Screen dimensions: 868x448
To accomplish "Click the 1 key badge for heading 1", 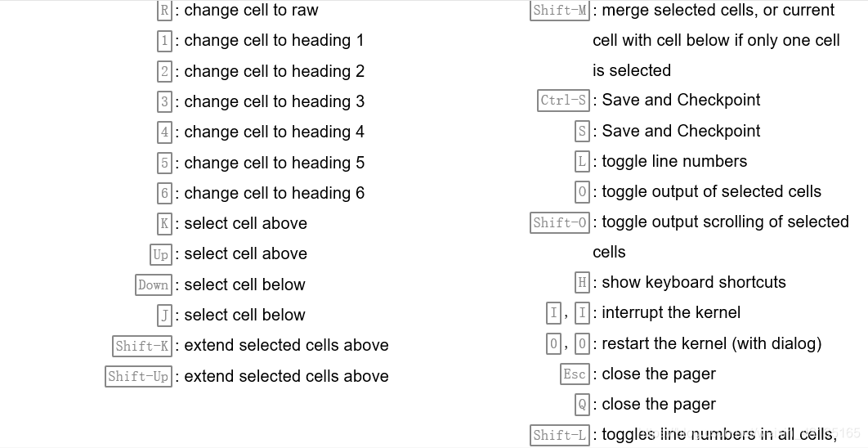I will coord(164,41).
